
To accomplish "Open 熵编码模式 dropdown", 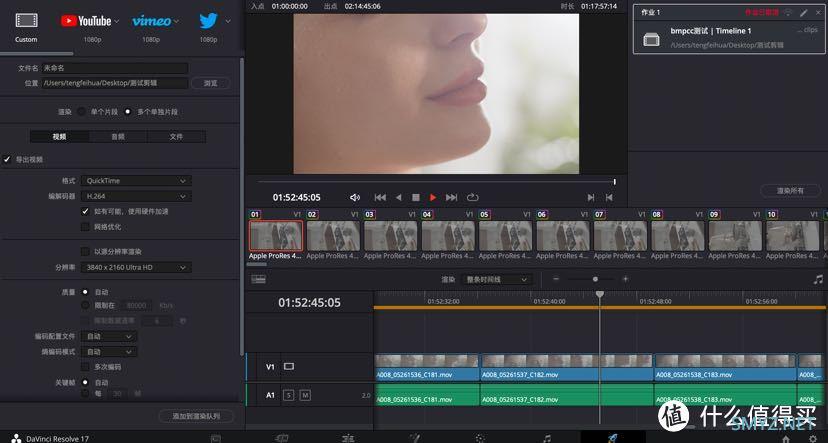I will 109,352.
